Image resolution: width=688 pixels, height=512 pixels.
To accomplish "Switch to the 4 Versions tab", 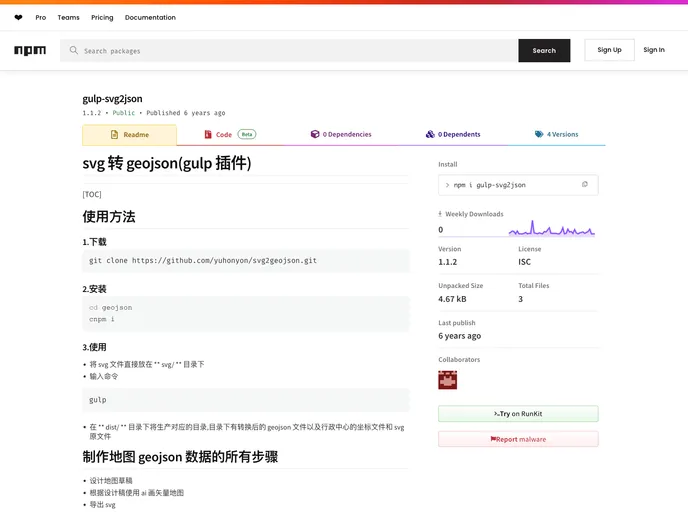I will coord(556,135).
